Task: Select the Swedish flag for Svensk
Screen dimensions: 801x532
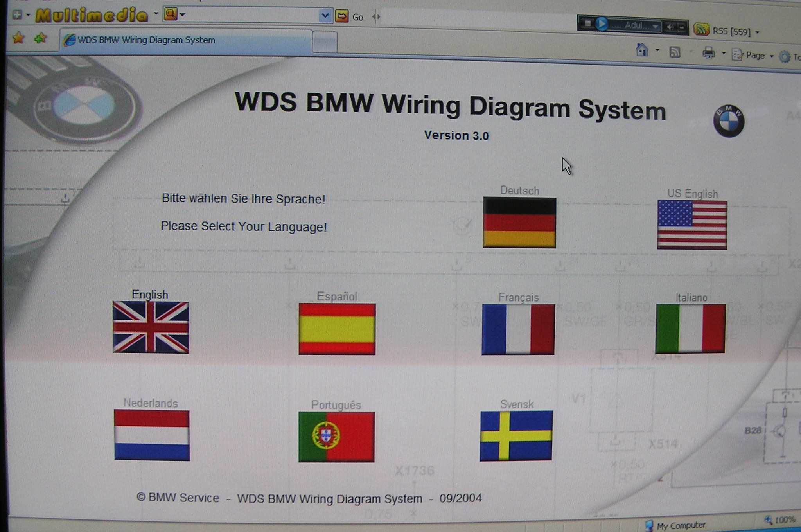Action: coord(516,435)
